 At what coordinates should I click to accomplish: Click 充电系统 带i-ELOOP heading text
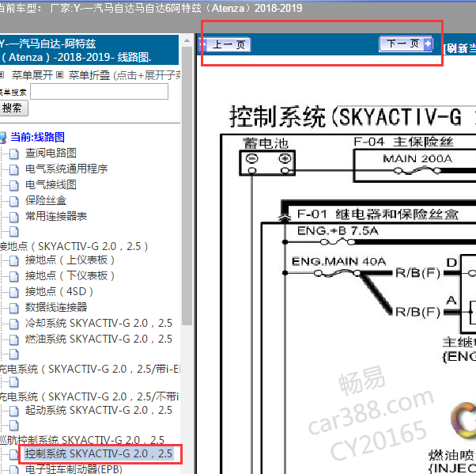click(90, 370)
